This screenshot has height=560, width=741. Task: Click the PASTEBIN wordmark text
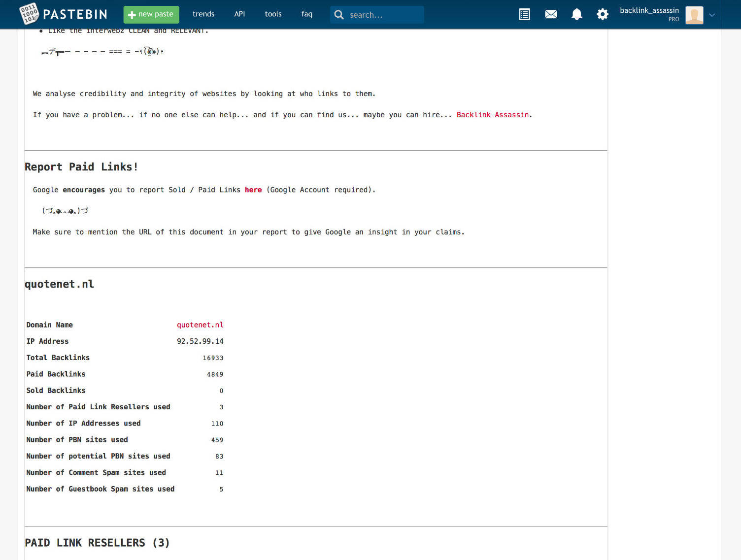click(75, 14)
